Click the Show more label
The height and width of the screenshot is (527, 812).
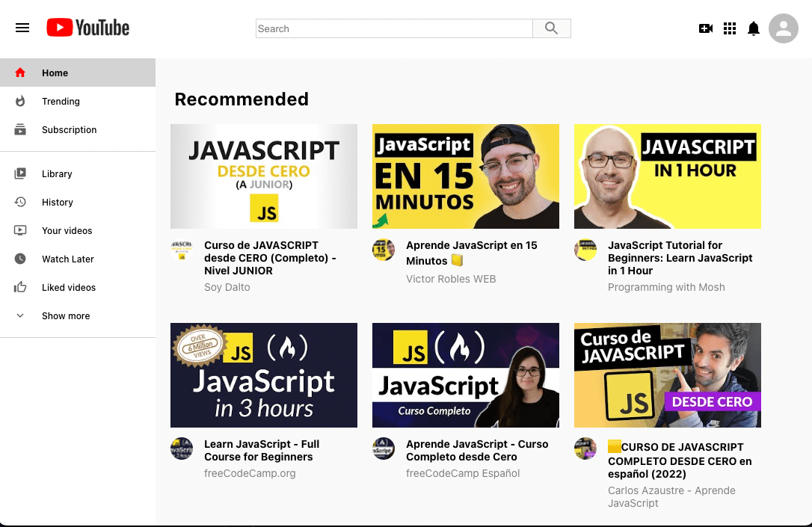(66, 315)
